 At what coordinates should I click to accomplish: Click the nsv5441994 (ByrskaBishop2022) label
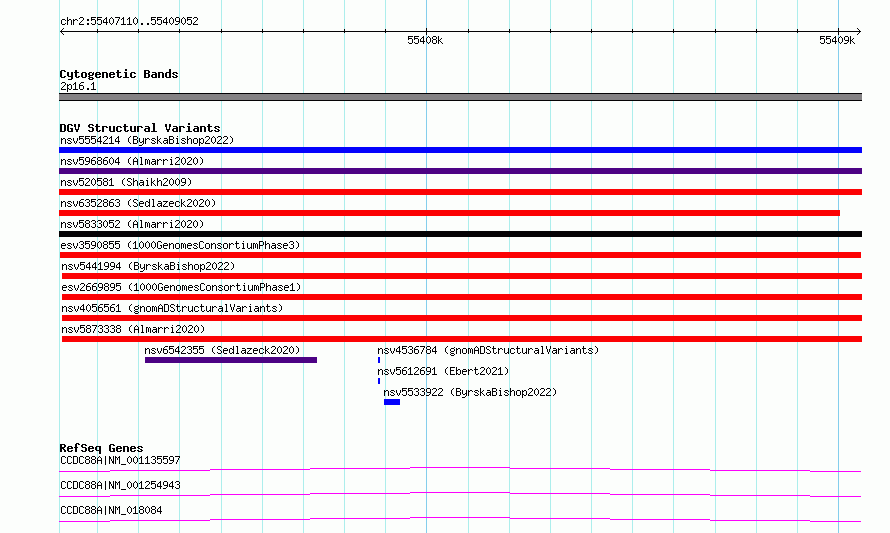[x=148, y=266]
